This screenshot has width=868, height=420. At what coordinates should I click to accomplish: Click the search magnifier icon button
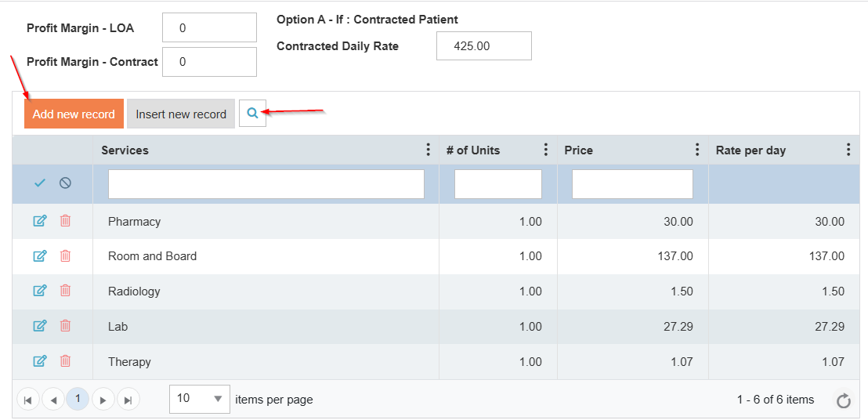tap(252, 114)
